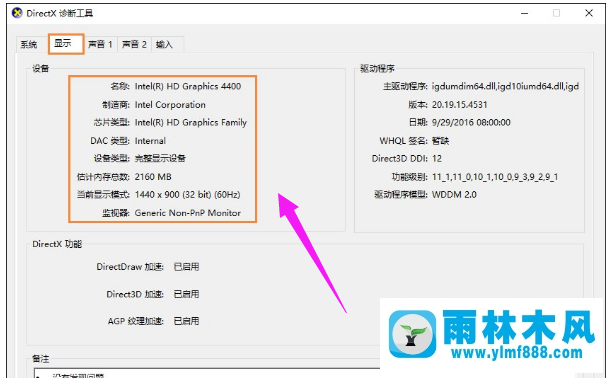
Task: Switch to the 系统 tab
Action: pyautogui.click(x=29, y=45)
